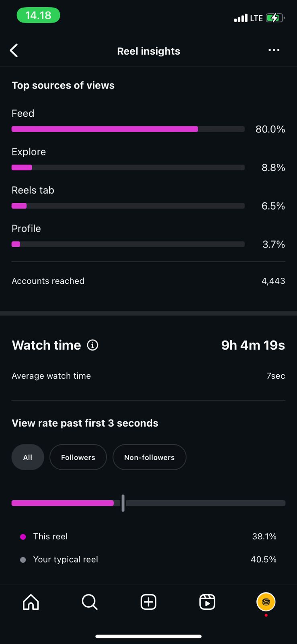The height and width of the screenshot is (644, 297).
Task: Tap the Feed source progress bar
Action: pyautogui.click(x=128, y=129)
